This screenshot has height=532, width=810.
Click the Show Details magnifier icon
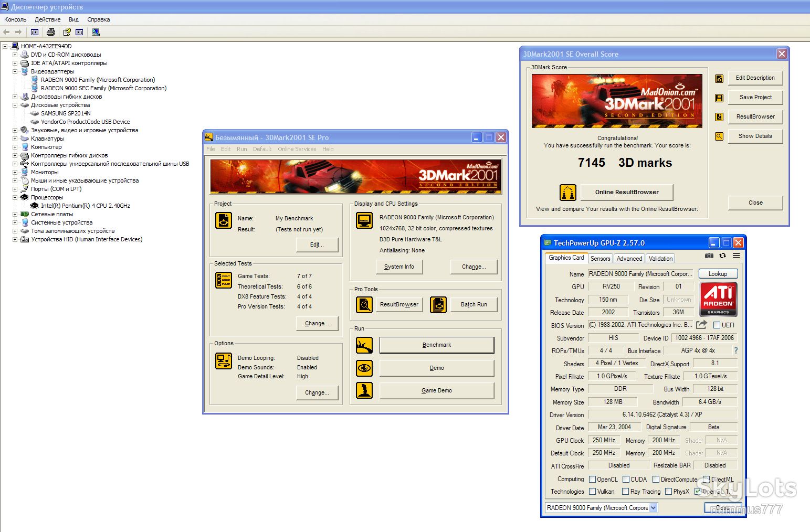719,136
